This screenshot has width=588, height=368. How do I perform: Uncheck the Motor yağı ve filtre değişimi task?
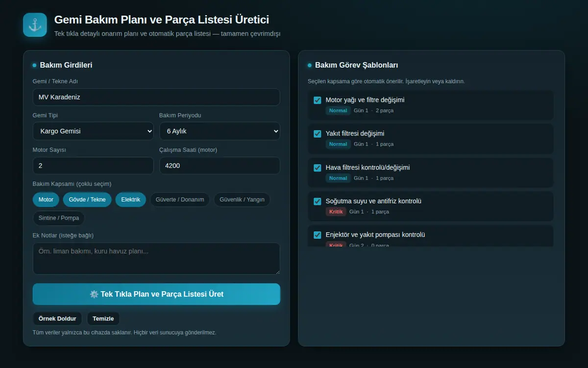(x=318, y=100)
